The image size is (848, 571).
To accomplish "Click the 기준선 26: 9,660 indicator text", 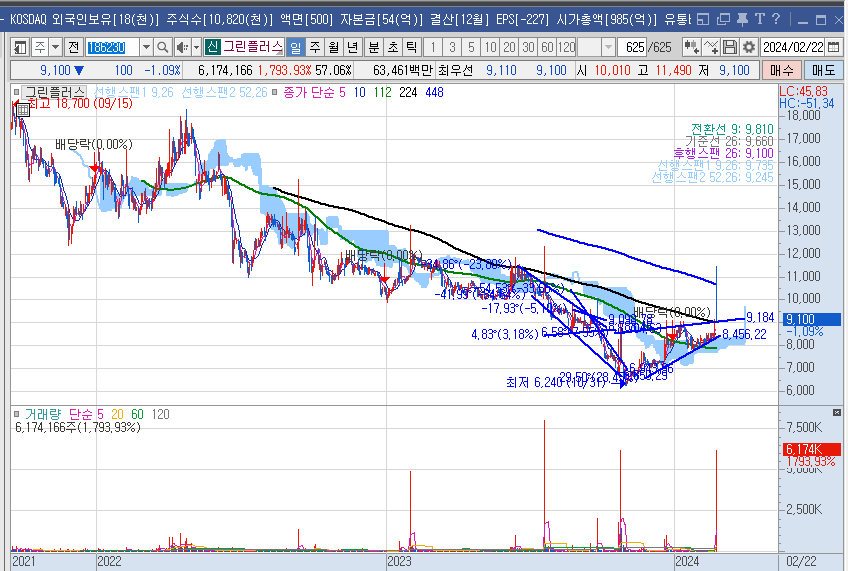I will pyautogui.click(x=730, y=141).
